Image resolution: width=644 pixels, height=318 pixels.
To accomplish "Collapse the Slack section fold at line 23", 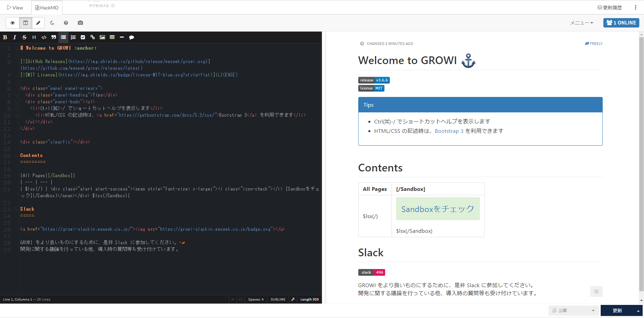I will pos(16,209).
